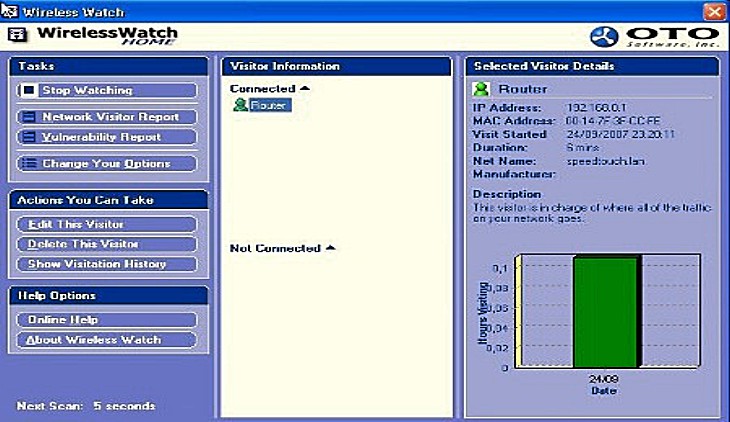
Task: Click the IP address value 192.168.0.1
Action: (x=596, y=108)
